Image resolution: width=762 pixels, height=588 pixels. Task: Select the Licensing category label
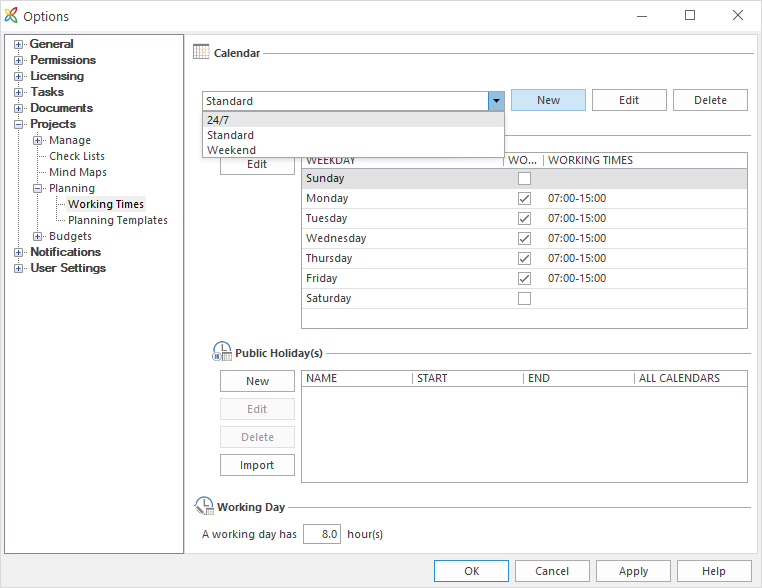point(57,76)
